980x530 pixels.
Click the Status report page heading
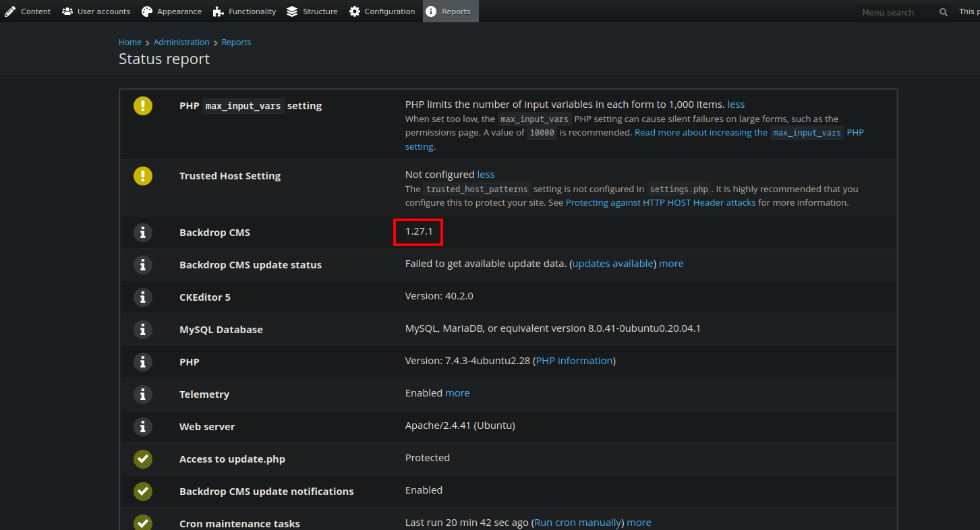click(x=164, y=59)
